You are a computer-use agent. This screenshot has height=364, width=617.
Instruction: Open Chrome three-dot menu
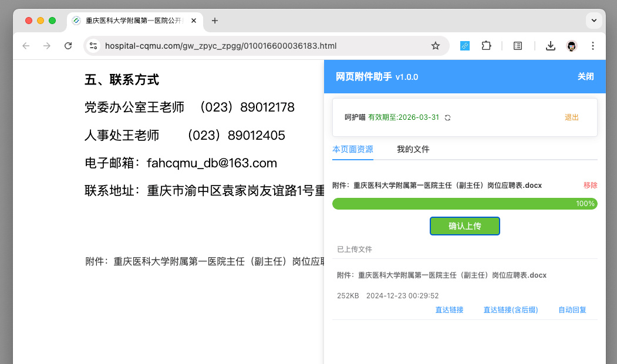click(x=592, y=46)
